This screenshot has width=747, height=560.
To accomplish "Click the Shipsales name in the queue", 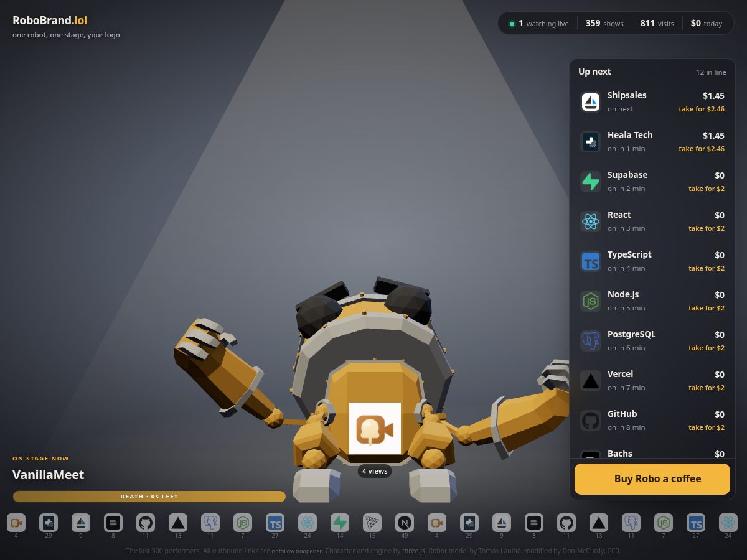I will point(627,95).
